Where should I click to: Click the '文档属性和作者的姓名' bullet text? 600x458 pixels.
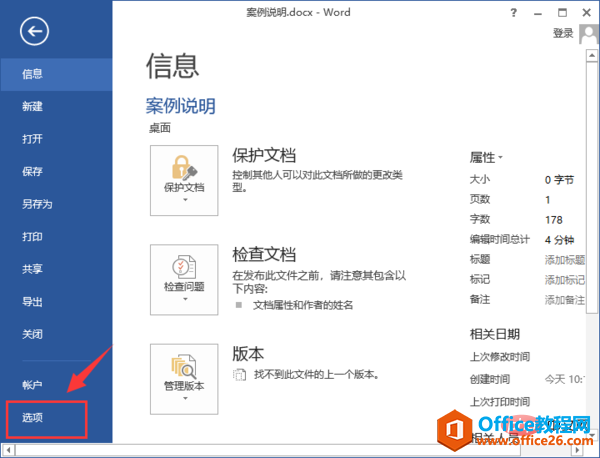[x=303, y=305]
